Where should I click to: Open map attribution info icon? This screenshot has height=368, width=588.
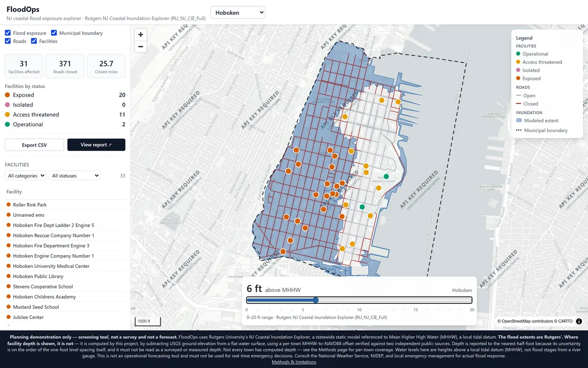[x=579, y=321]
